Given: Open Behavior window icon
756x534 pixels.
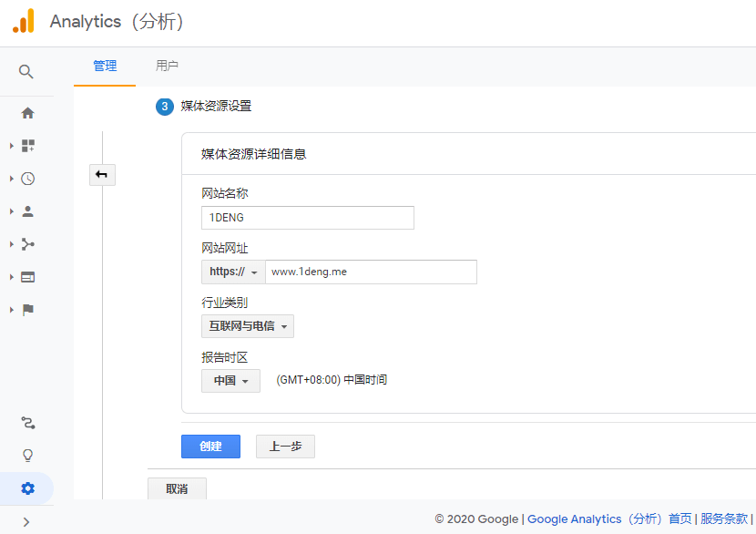Looking at the screenshot, I should 27,277.
